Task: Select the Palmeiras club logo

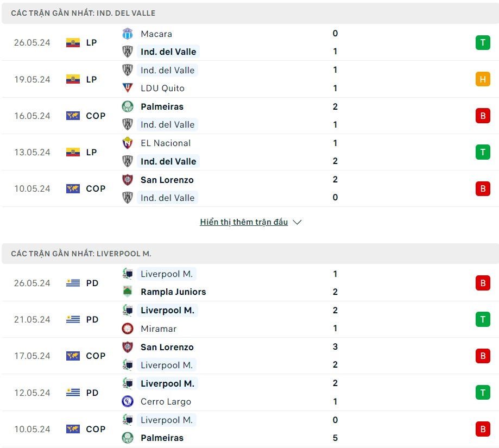Action: pos(128,106)
